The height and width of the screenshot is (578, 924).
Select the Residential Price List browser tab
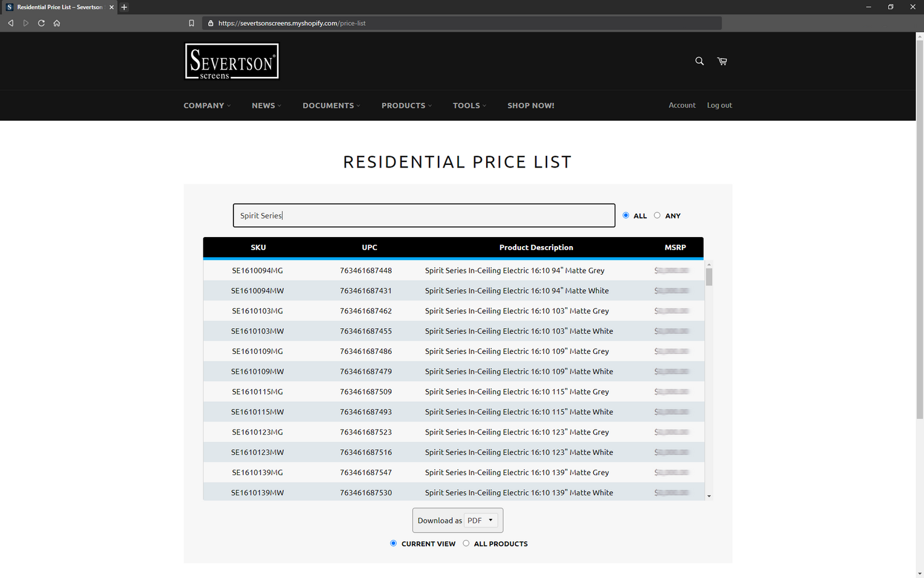[x=59, y=7]
